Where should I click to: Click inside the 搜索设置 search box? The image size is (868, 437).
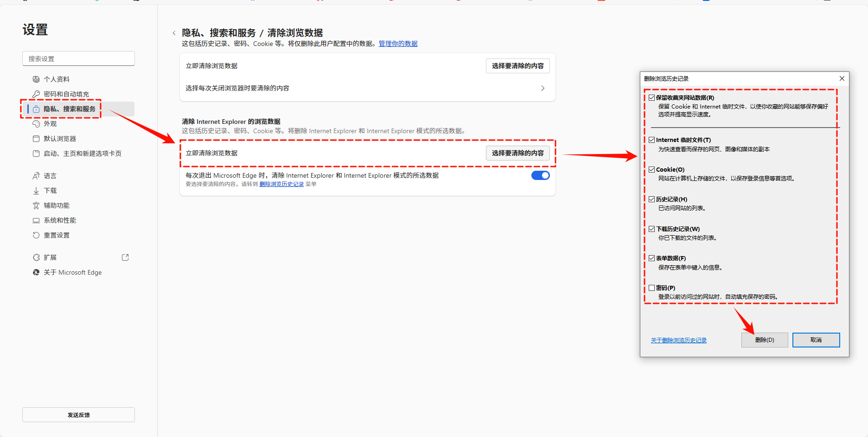[x=78, y=58]
